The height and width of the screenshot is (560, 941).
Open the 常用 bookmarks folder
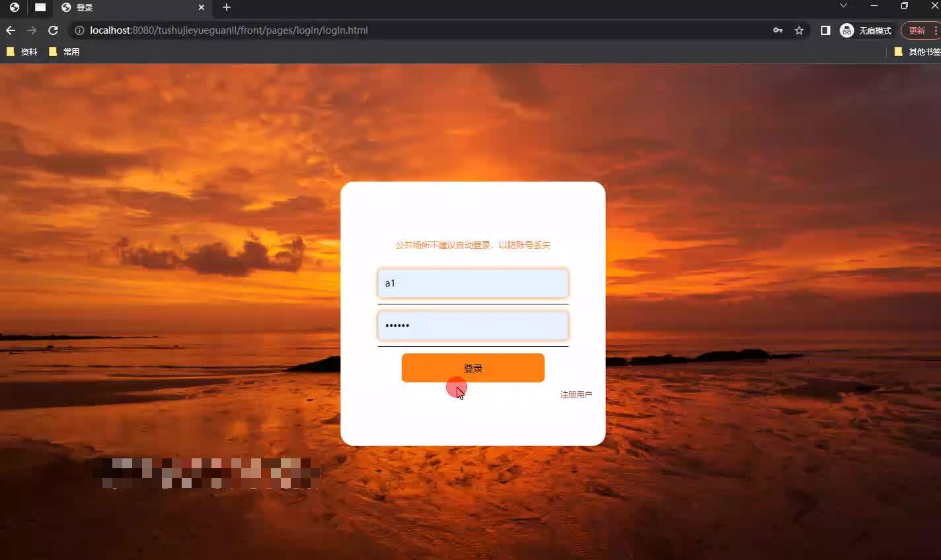point(63,51)
